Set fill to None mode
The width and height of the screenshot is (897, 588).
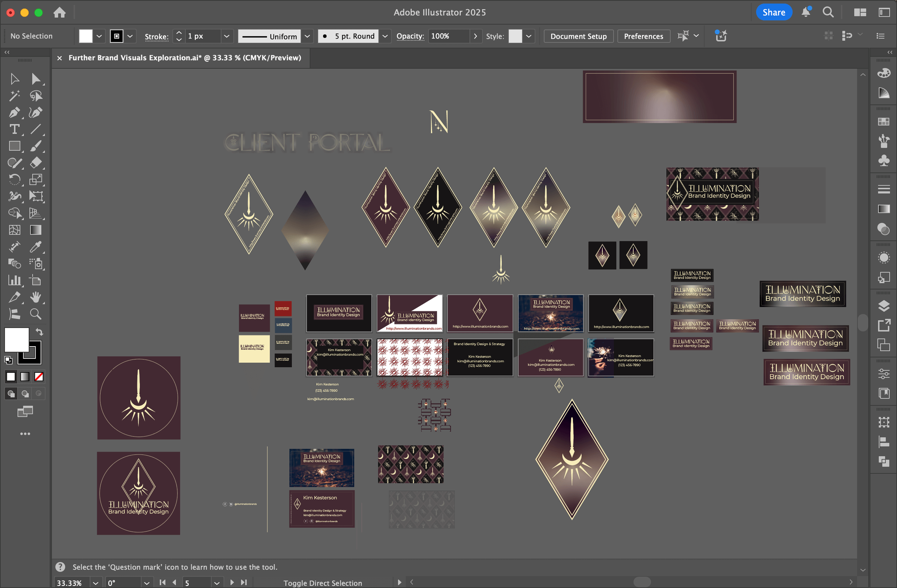pyautogui.click(x=39, y=377)
